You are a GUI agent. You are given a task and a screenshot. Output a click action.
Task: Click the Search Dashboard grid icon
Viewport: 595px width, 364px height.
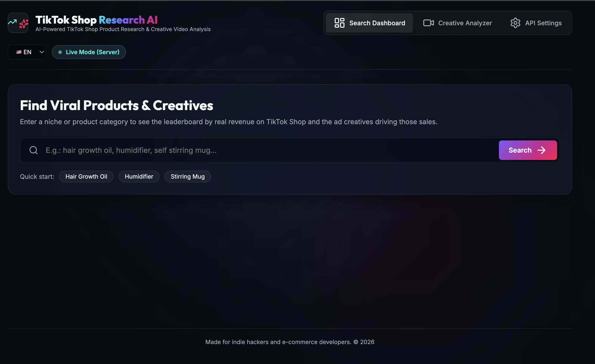point(339,23)
